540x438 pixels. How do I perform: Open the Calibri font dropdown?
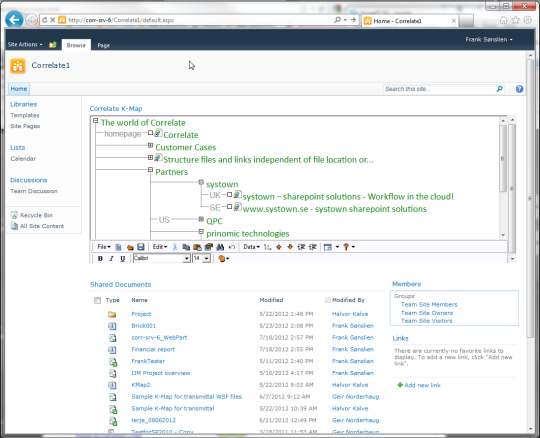186,258
